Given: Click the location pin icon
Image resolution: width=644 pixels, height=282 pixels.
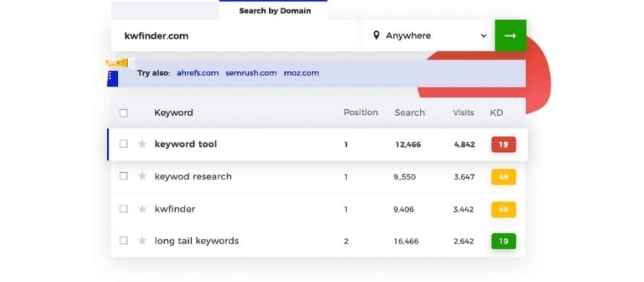Looking at the screenshot, I should [x=376, y=35].
